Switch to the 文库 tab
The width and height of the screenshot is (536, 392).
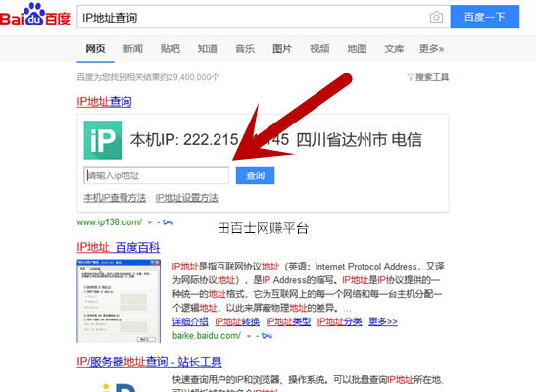pyautogui.click(x=394, y=49)
